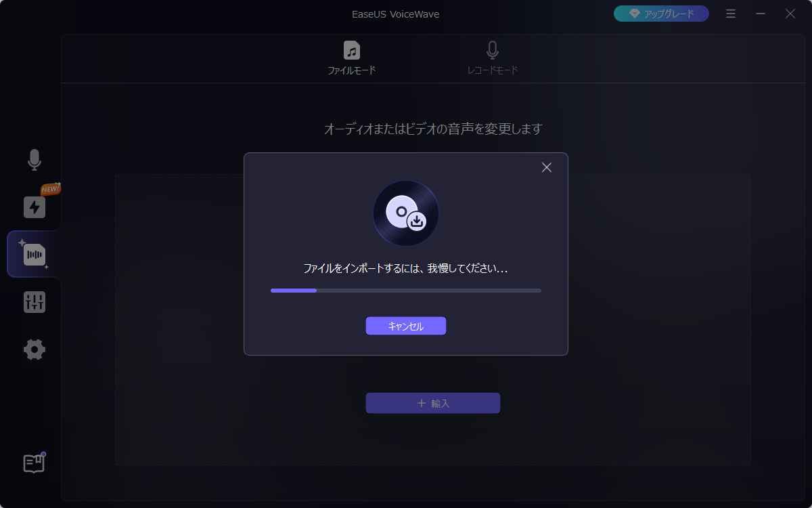The width and height of the screenshot is (812, 508).
Task: Open the hamburger menu in the title bar
Action: 731,13
